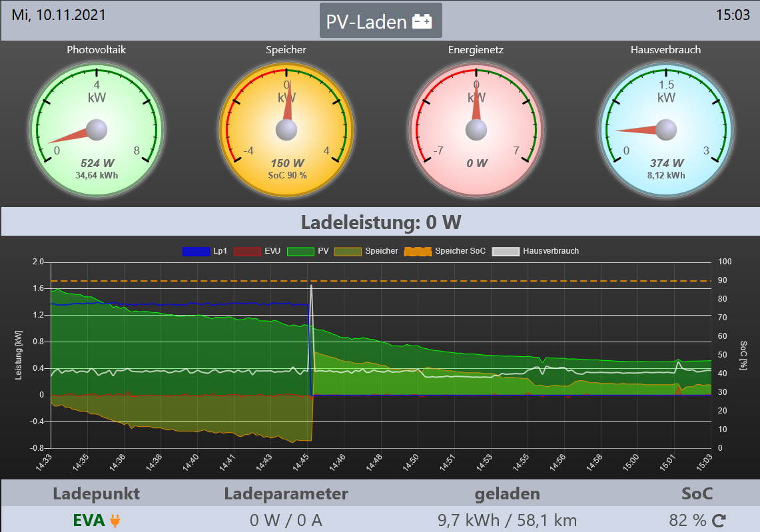The image size is (760, 532).
Task: Click the orange dashed Speicher SoC legend swatch
Action: 418,251
